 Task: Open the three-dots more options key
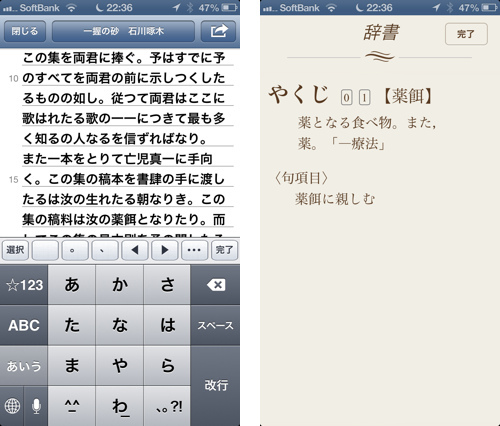tap(194, 250)
